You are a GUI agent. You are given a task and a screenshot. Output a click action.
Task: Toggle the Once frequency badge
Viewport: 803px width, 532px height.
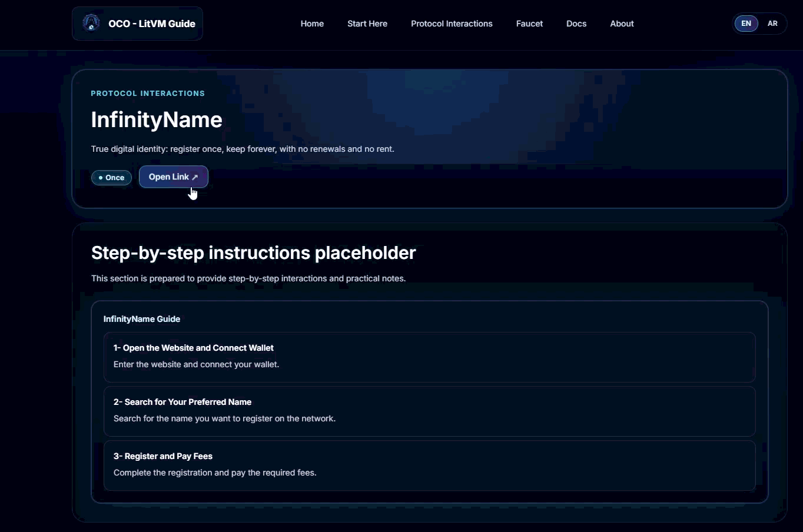112,178
